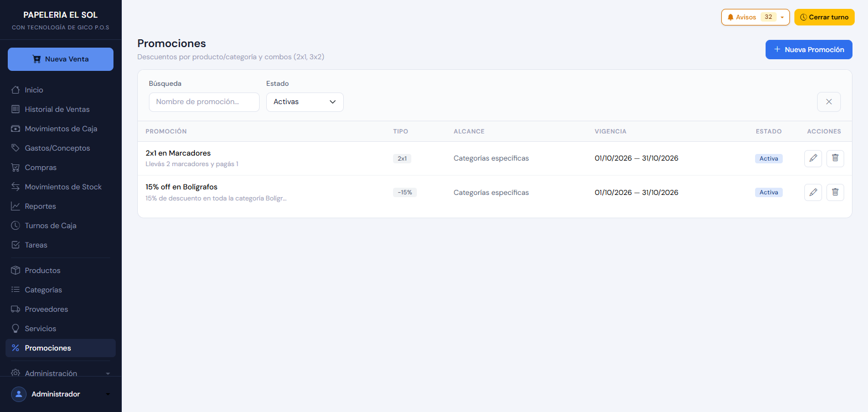This screenshot has height=412, width=868.
Task: Click the Promoción column header
Action: [x=166, y=131]
